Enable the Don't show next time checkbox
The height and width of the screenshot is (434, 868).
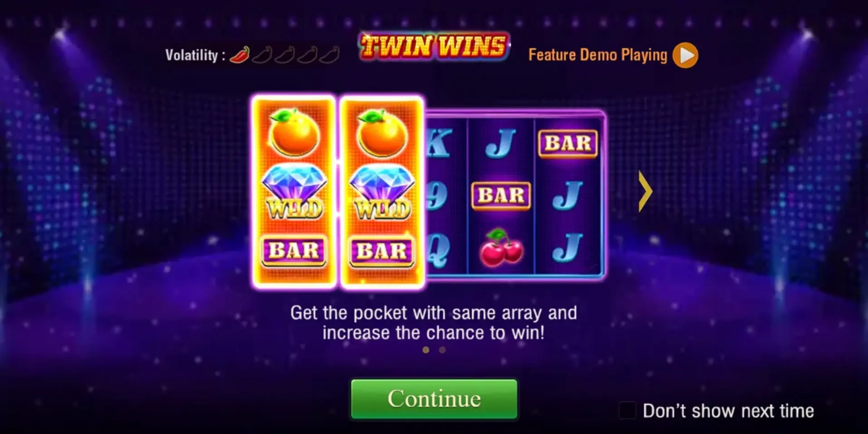tap(627, 410)
